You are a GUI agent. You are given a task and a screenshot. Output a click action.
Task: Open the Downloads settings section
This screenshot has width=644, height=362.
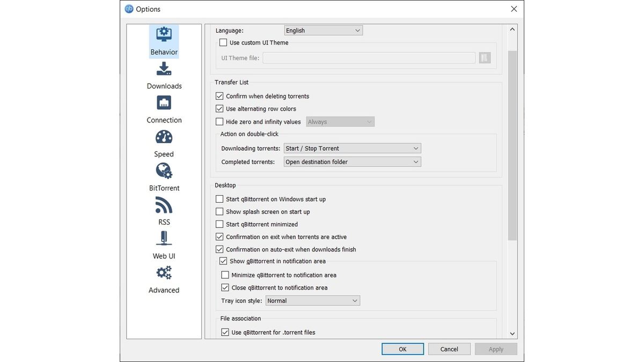tap(164, 75)
